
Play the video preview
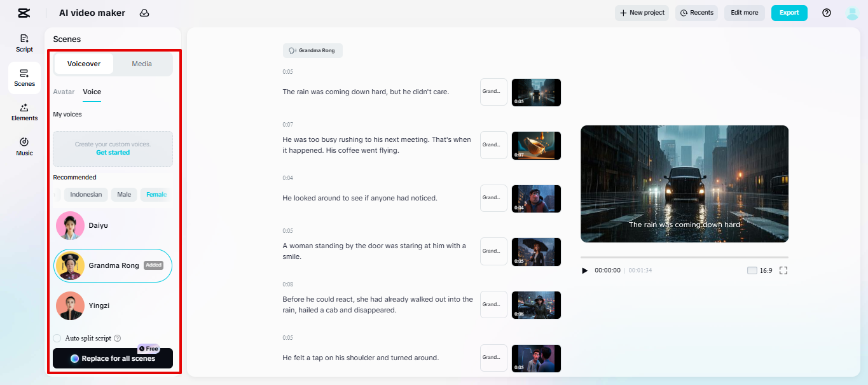tap(585, 270)
